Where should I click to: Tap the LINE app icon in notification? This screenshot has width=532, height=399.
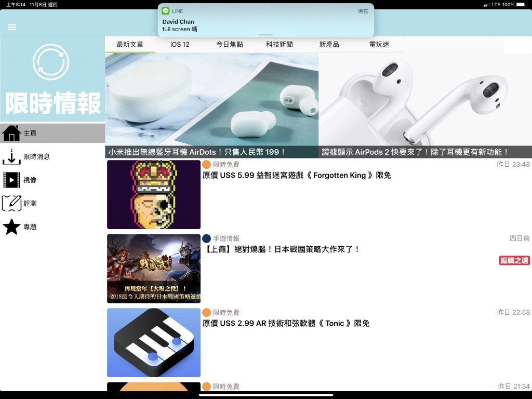coord(166,11)
